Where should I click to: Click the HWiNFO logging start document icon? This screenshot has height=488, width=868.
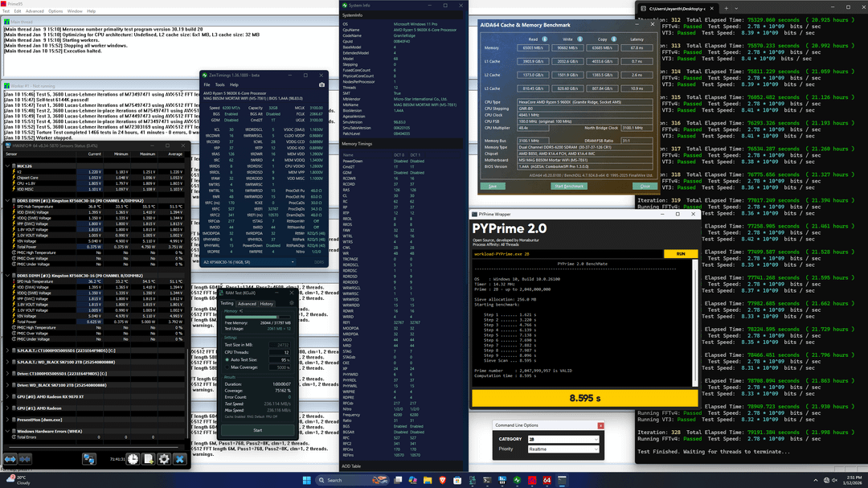pos(147,459)
